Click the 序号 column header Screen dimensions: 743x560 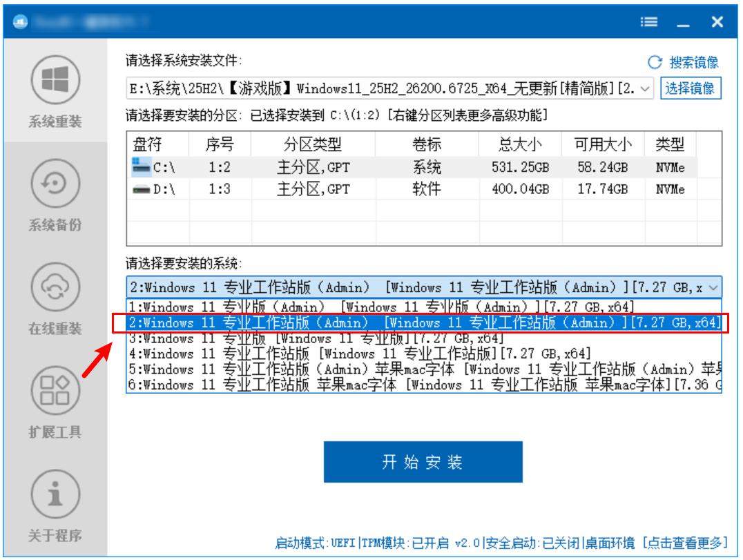(220, 144)
